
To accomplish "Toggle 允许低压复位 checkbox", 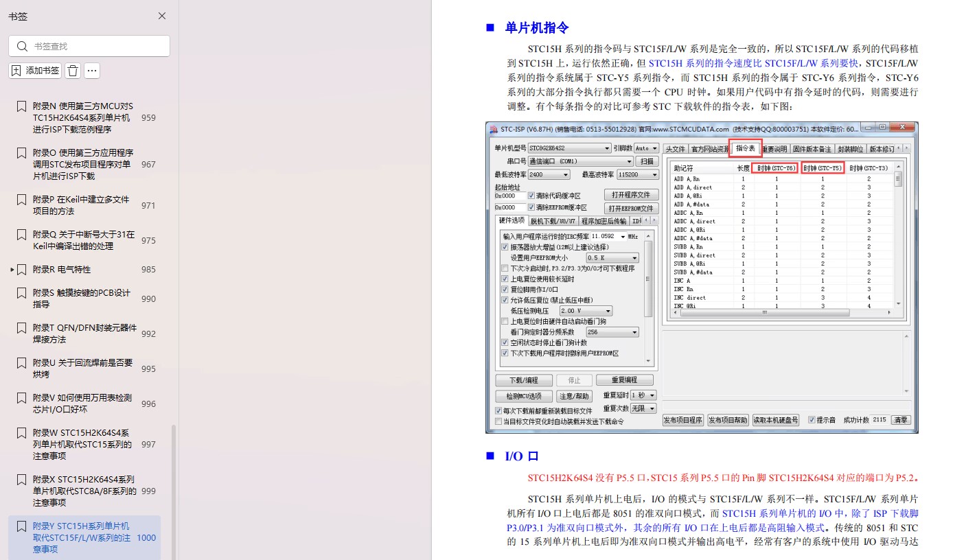I will click(505, 300).
